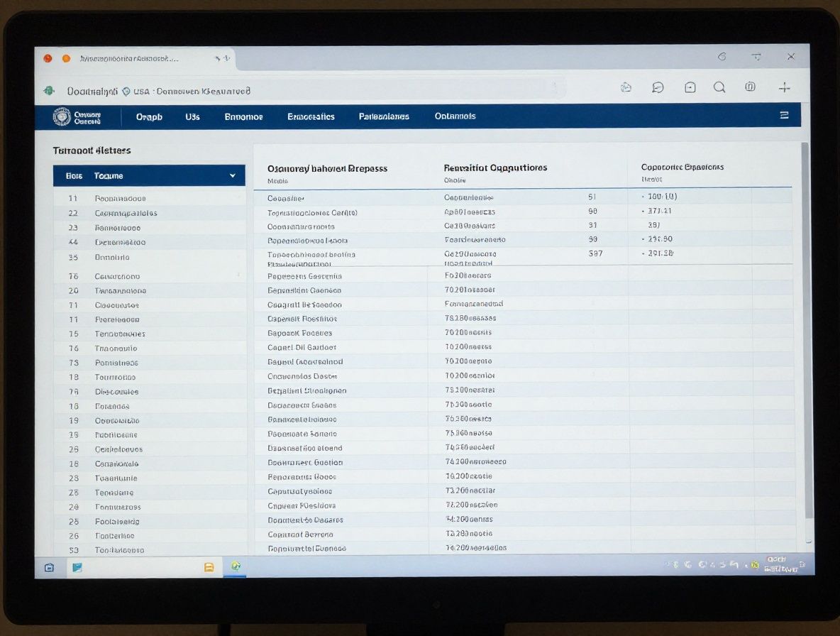Click the first taskbar icon at far left
The width and height of the screenshot is (840, 636).
[x=49, y=567]
